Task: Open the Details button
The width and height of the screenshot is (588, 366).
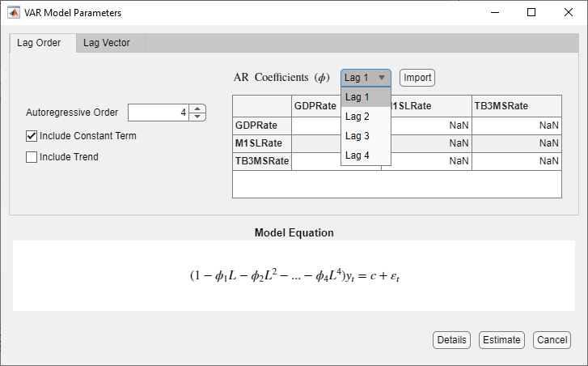Action: tap(451, 340)
